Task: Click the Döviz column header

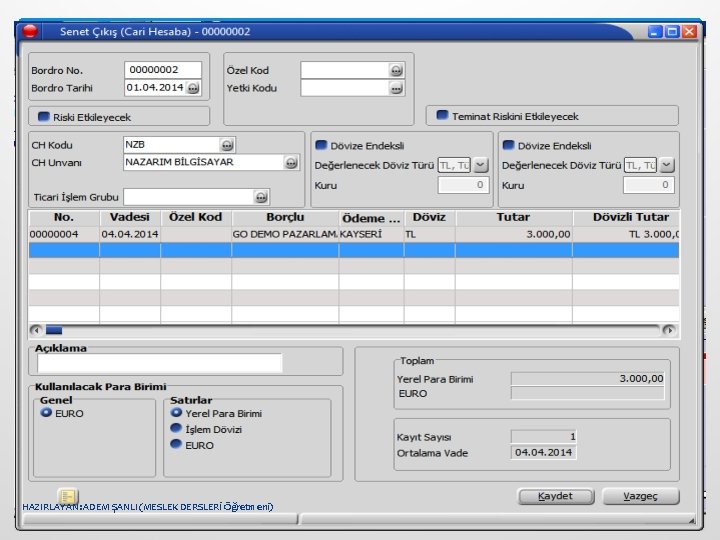Action: click(429, 218)
